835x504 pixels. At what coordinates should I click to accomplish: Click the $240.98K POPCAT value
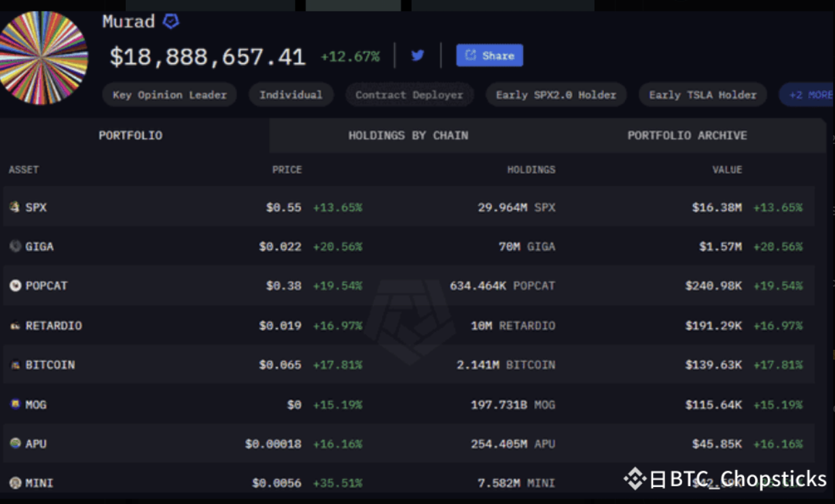pos(713,286)
